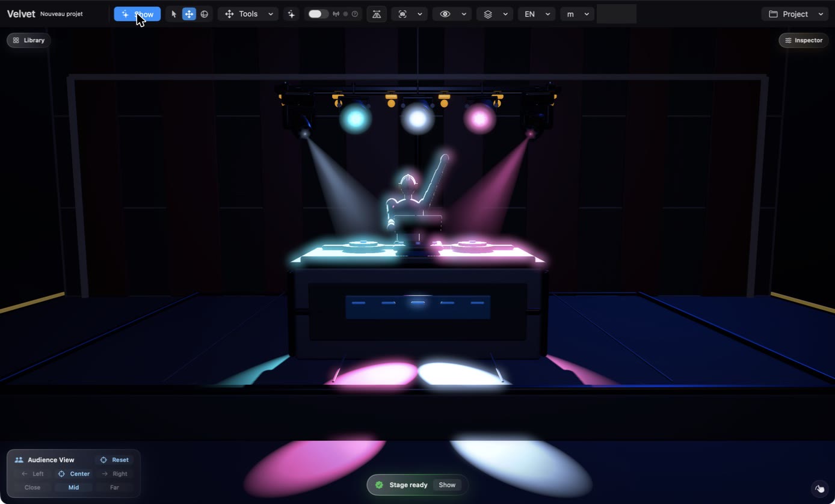Screen dimensions: 835x504
Task: Open the Project menu
Action: point(795,14)
